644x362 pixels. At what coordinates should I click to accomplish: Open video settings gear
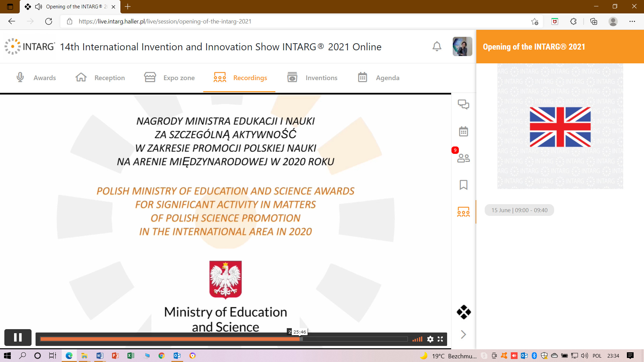(x=430, y=339)
